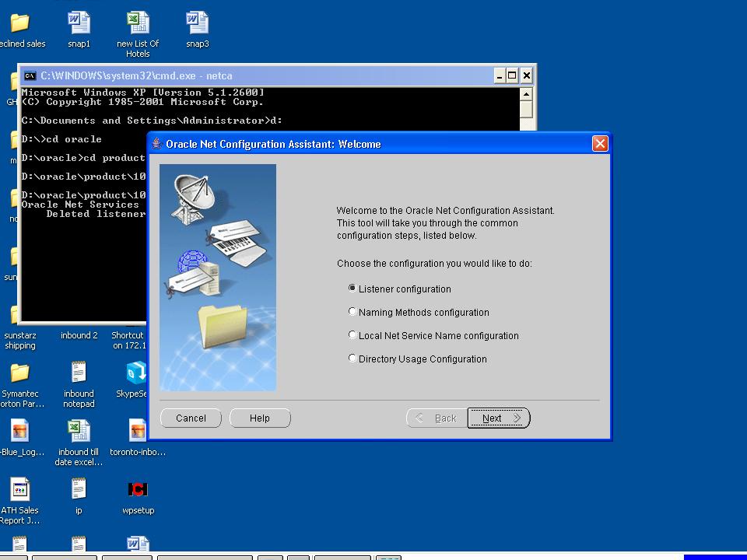Open the toronto-inbo image file icon
This screenshot has height=560, width=747.
point(138,430)
